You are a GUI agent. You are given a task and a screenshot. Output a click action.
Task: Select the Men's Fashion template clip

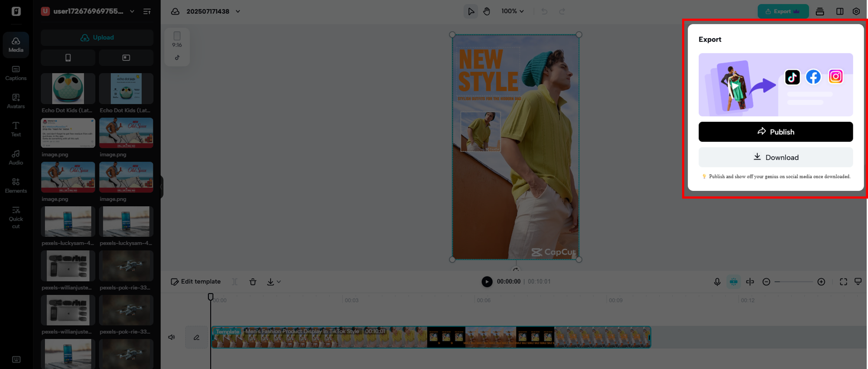click(431, 337)
